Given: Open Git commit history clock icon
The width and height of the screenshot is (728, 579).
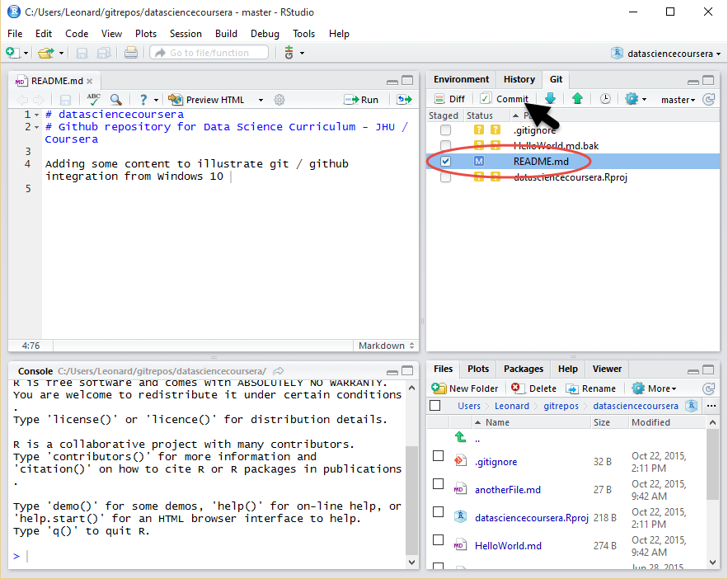Looking at the screenshot, I should coord(605,99).
